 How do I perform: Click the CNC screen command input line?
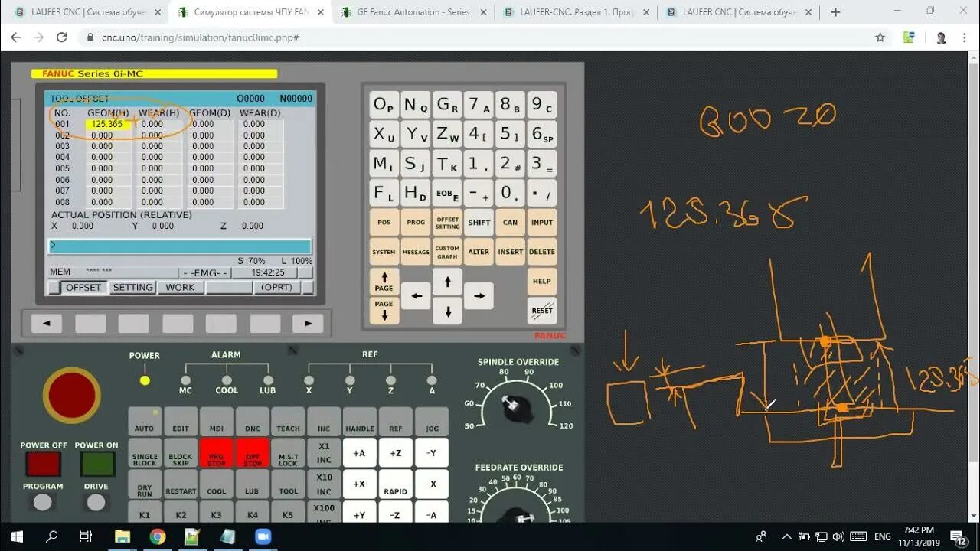(x=179, y=246)
